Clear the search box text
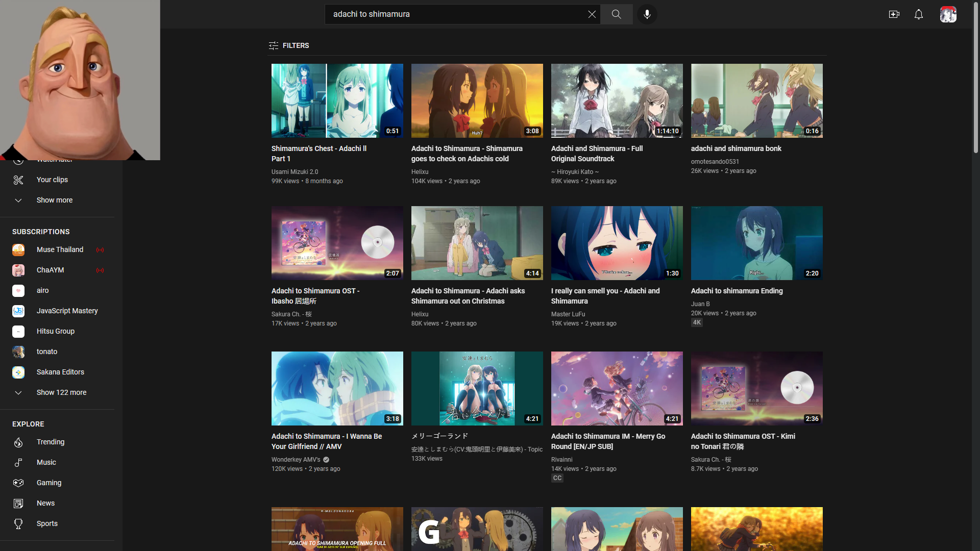 (x=592, y=14)
